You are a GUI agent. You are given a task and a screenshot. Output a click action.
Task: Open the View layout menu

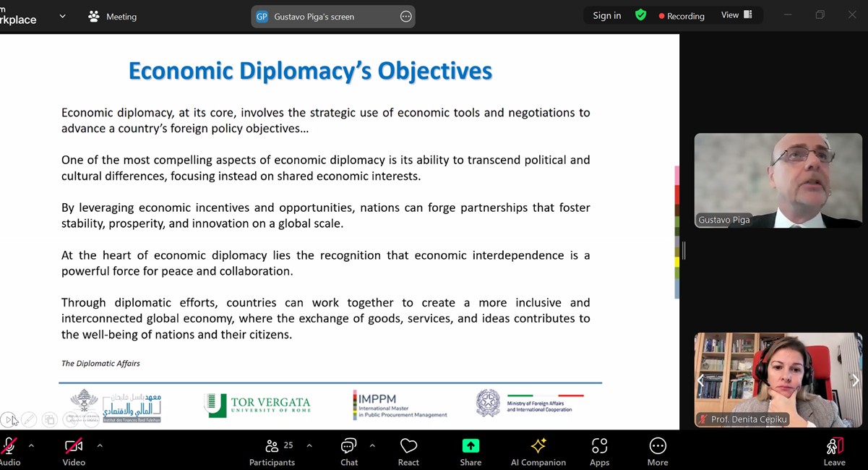point(736,15)
